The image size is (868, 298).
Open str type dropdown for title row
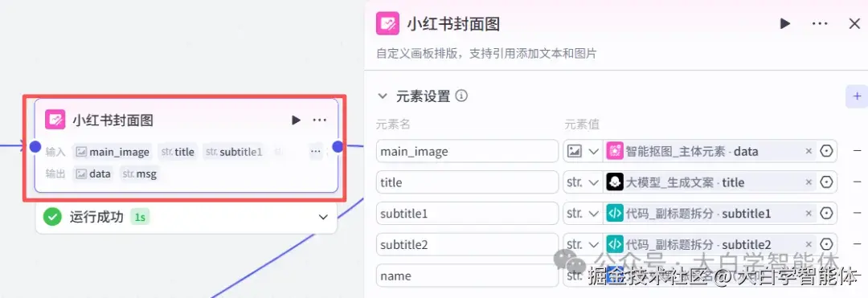[x=583, y=182]
